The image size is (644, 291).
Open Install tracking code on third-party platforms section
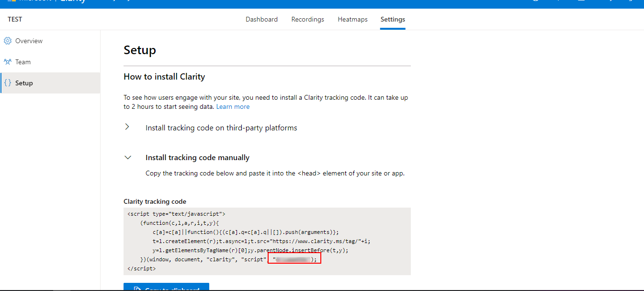tap(221, 128)
